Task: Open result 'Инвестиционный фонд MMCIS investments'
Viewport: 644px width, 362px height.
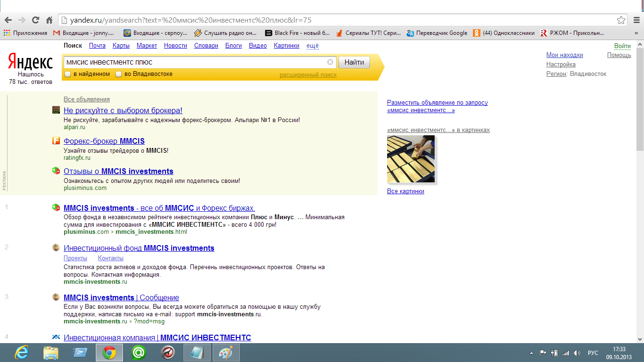Action: pos(139,248)
